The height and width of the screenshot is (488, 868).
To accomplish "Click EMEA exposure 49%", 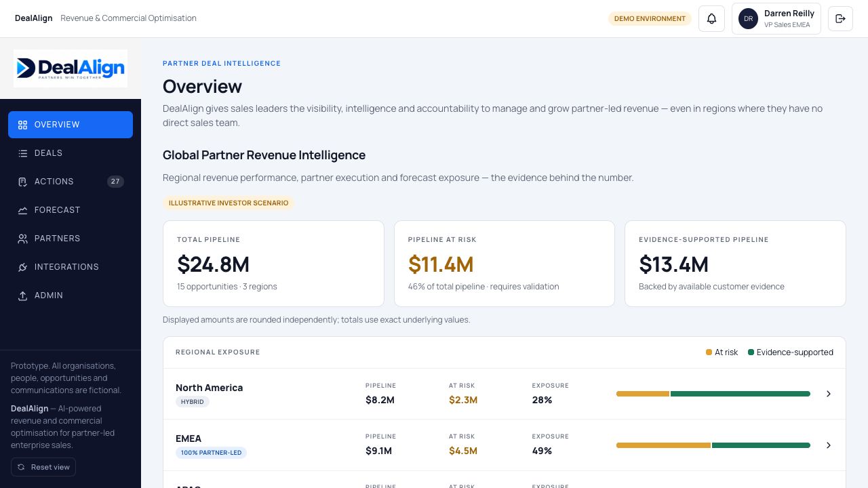I will pyautogui.click(x=542, y=451).
